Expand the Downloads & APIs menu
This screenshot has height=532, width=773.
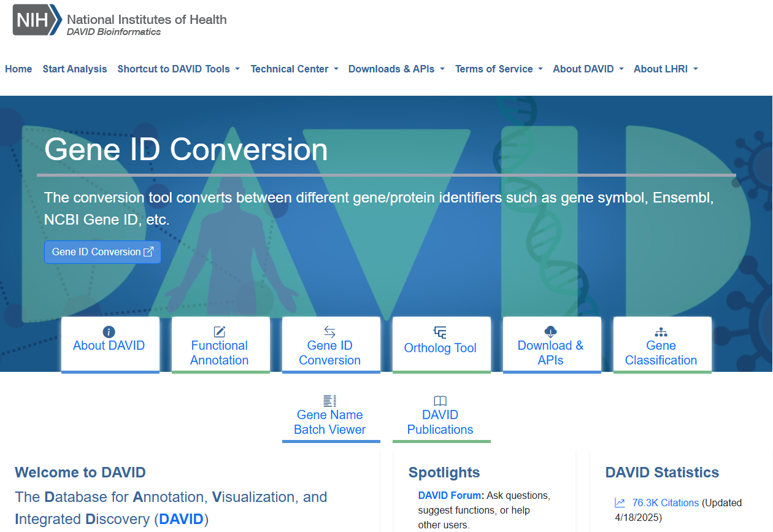tap(396, 69)
